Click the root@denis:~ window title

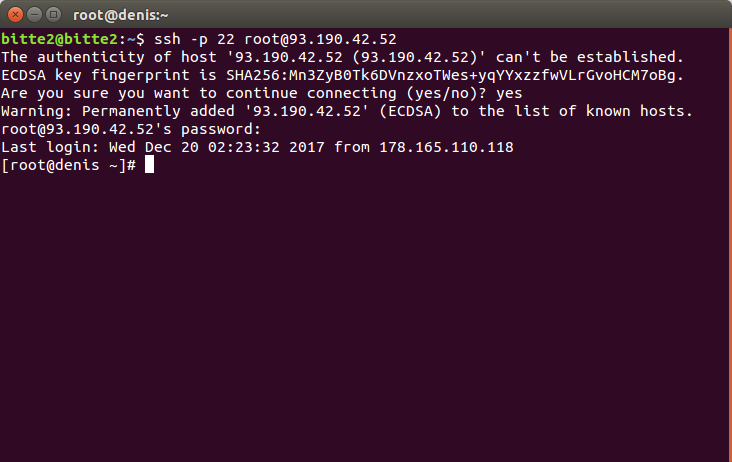click(x=120, y=15)
